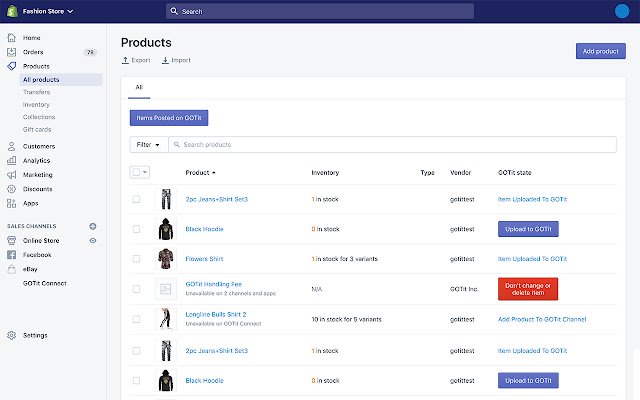Click the Products tag icon
640x400 pixels.
[11, 66]
